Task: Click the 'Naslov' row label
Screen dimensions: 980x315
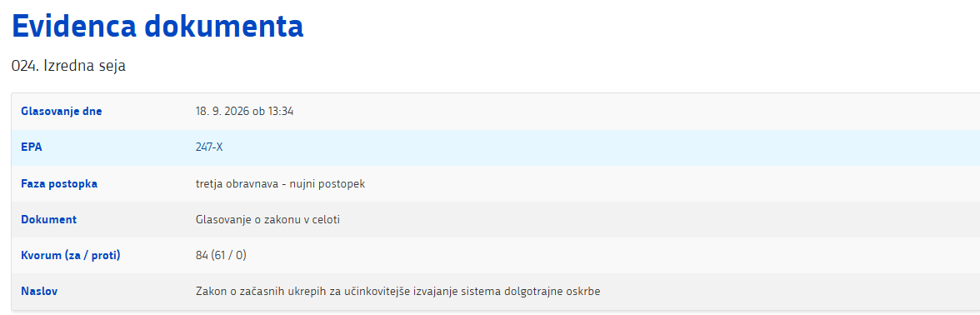Action: [36, 292]
